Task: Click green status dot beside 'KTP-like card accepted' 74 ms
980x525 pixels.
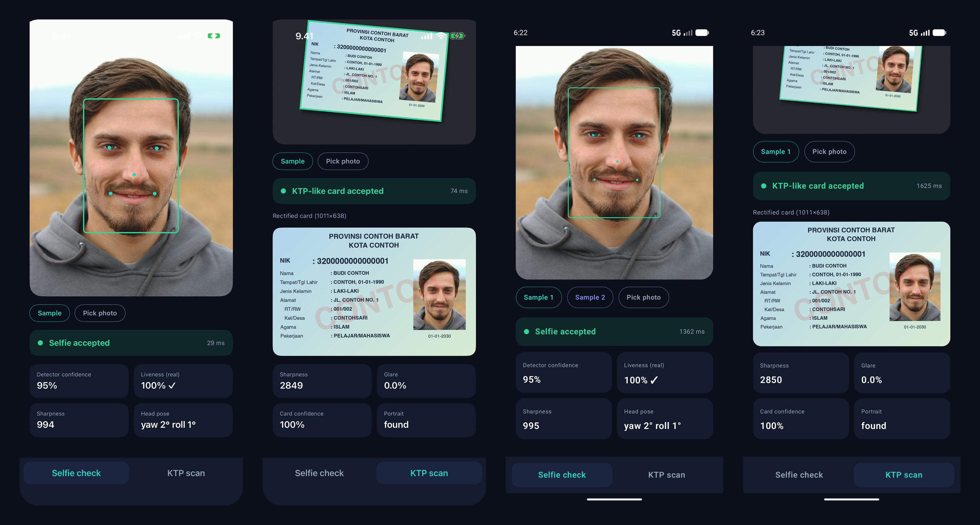Action: tap(283, 191)
